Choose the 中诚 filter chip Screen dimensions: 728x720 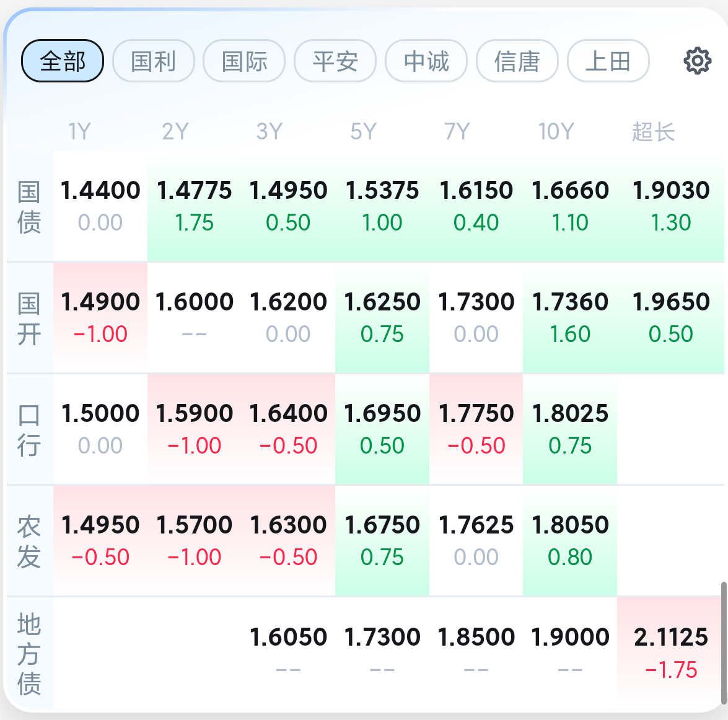[426, 61]
